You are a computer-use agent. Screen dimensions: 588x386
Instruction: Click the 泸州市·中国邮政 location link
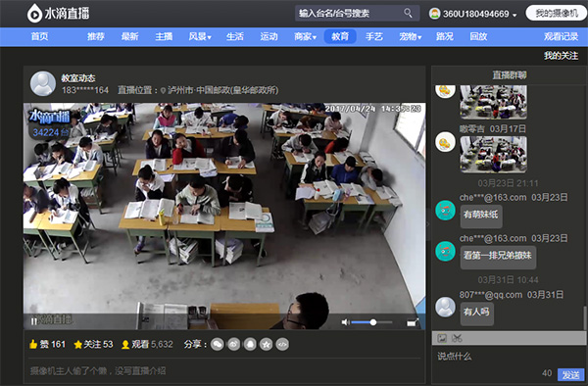[223, 90]
